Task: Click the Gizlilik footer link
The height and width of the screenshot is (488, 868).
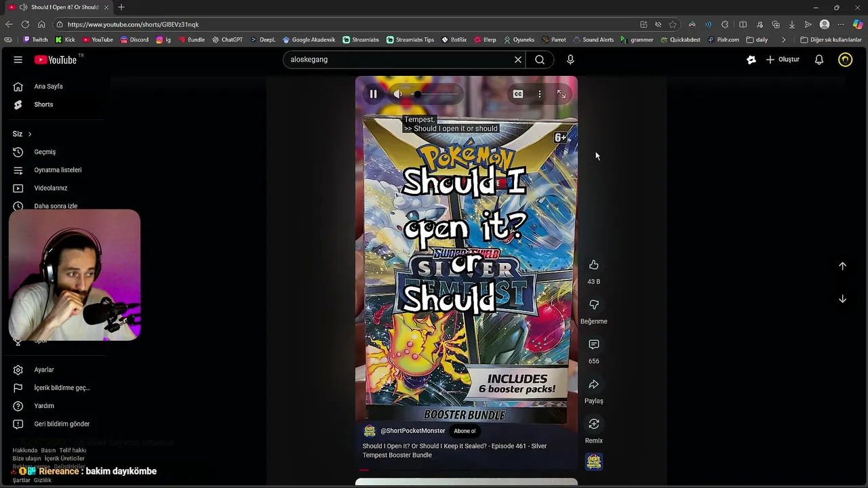Action: 43,480
